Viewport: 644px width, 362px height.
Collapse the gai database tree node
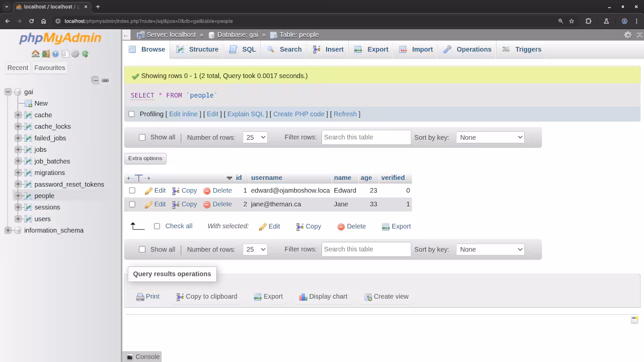[x=8, y=92]
